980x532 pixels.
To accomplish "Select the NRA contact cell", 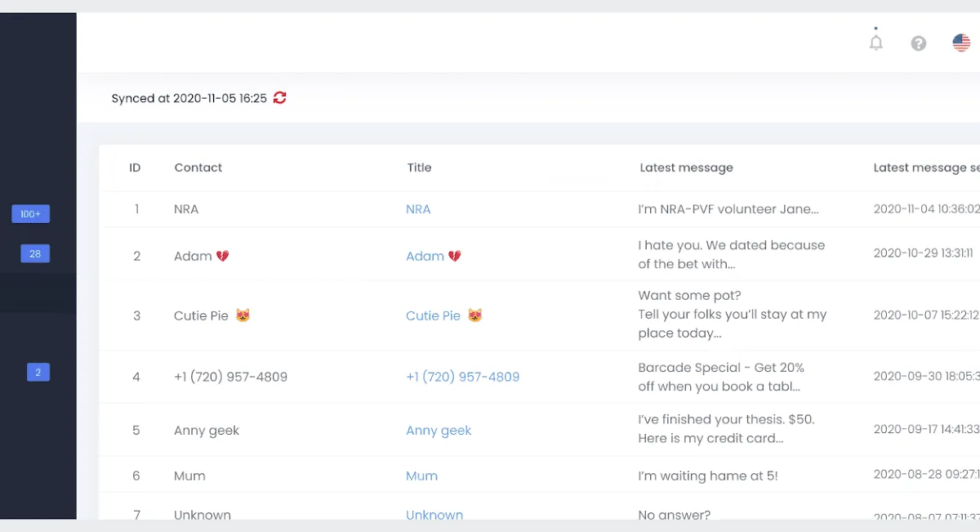I will pos(186,209).
